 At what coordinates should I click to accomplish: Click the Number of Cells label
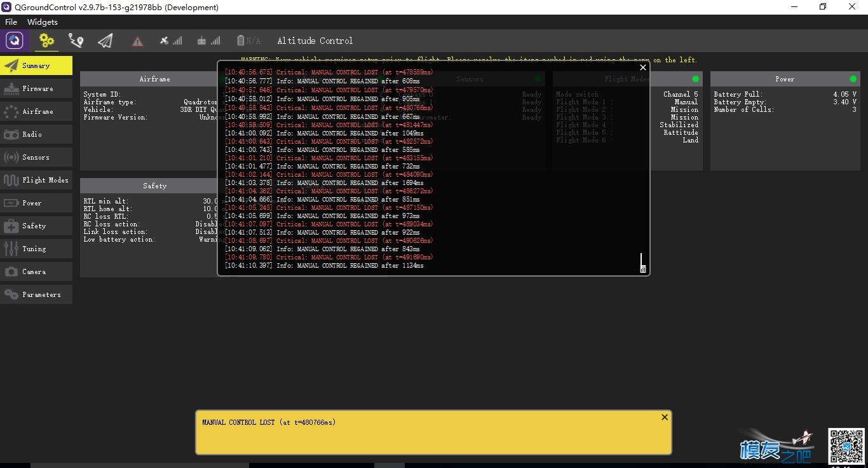point(743,109)
